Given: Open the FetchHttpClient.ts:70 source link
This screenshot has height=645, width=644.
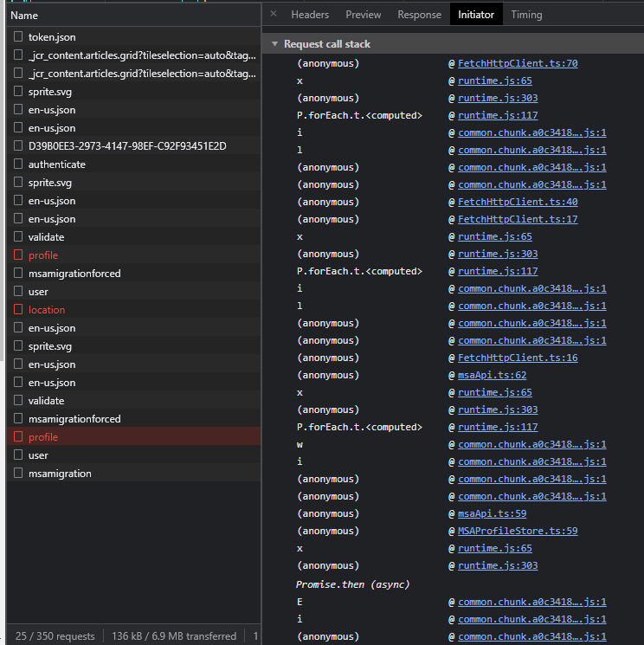Looking at the screenshot, I should [518, 63].
